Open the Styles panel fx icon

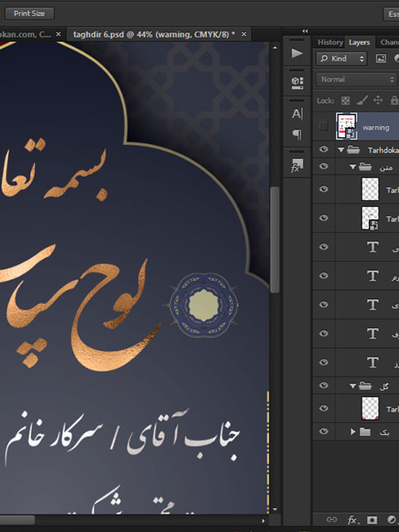click(x=297, y=165)
